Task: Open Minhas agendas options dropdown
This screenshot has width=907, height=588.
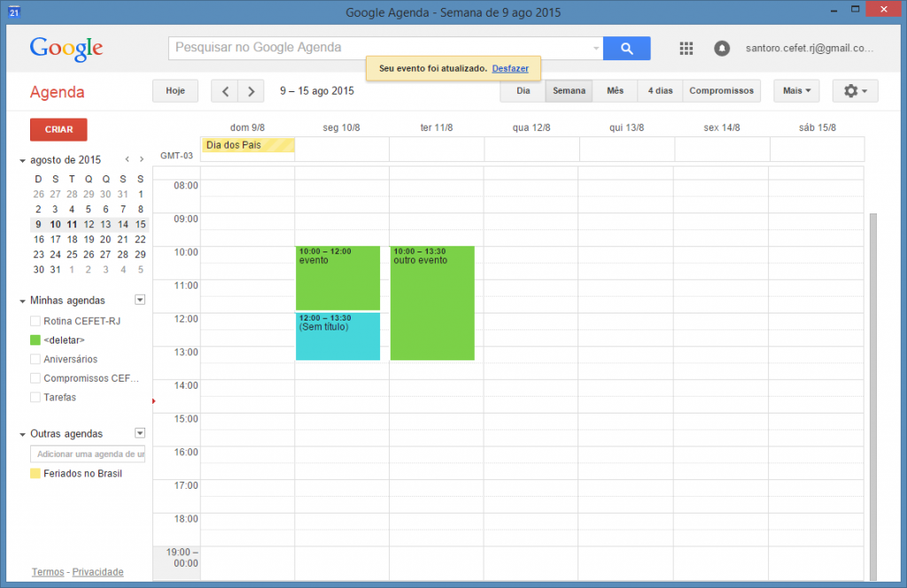Action: coord(140,299)
